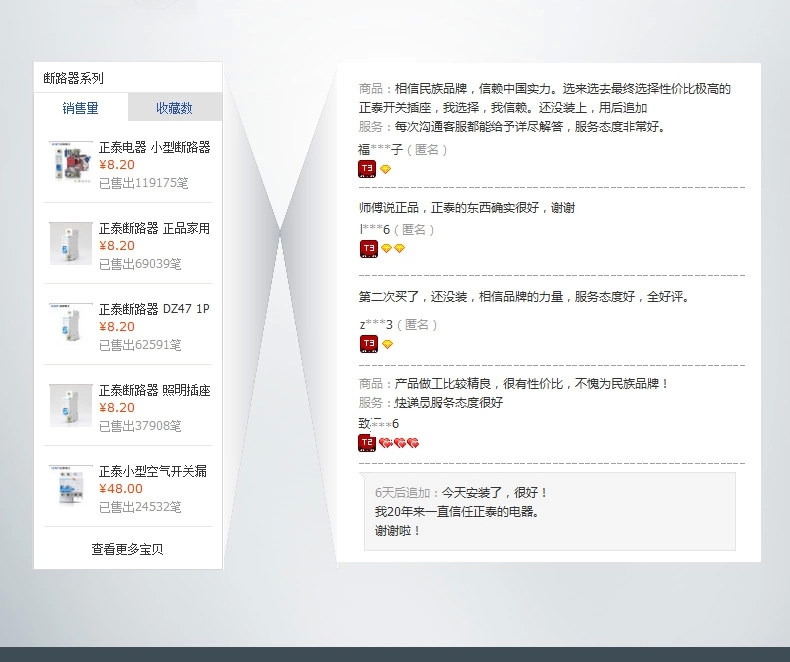Click the diamond icon of reviewer 福***子
790x662 pixels.
[x=385, y=169]
